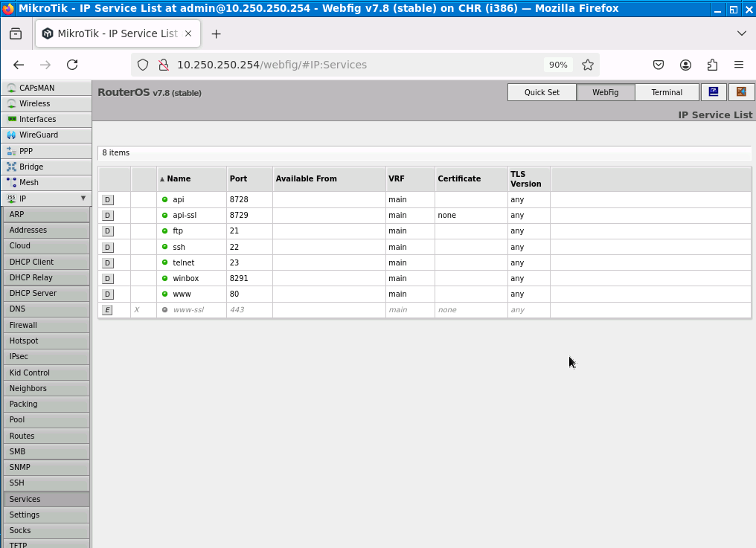Open the WireGuard menu icon
Viewport: 756px width, 548px height.
tap(12, 135)
